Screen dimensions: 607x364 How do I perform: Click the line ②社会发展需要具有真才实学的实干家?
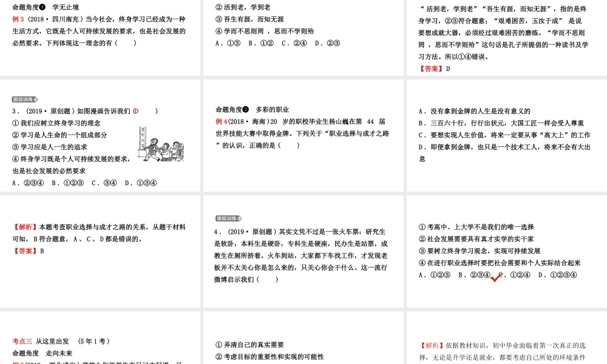tap(476, 239)
